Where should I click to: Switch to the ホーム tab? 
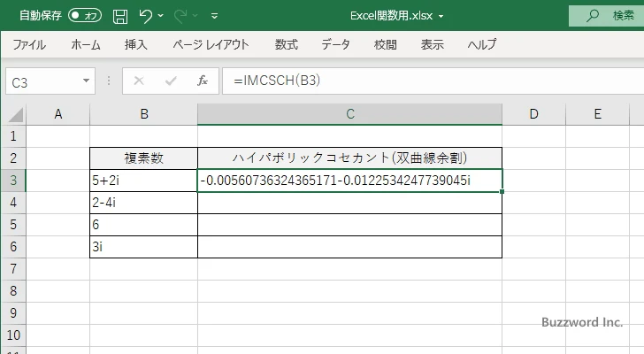click(86, 44)
